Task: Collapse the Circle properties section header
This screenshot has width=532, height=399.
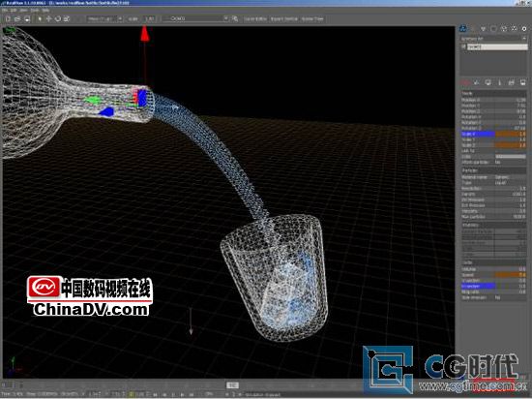Action: pyautogui.click(x=493, y=262)
